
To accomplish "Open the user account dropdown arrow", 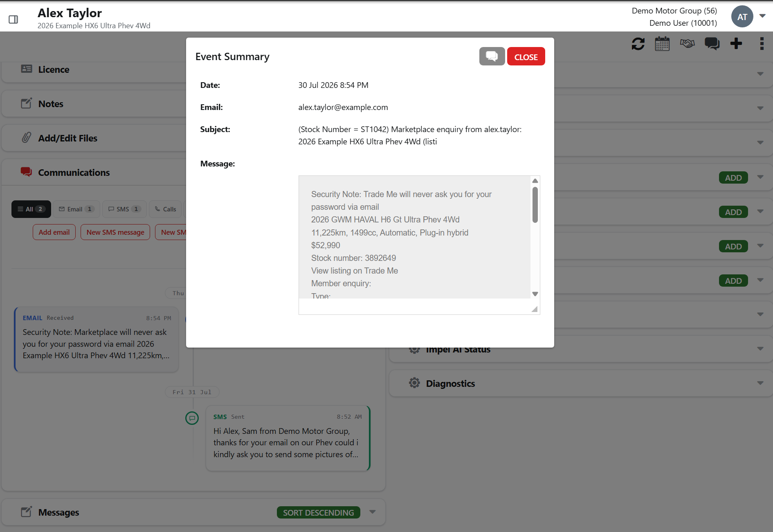I will (x=762, y=16).
